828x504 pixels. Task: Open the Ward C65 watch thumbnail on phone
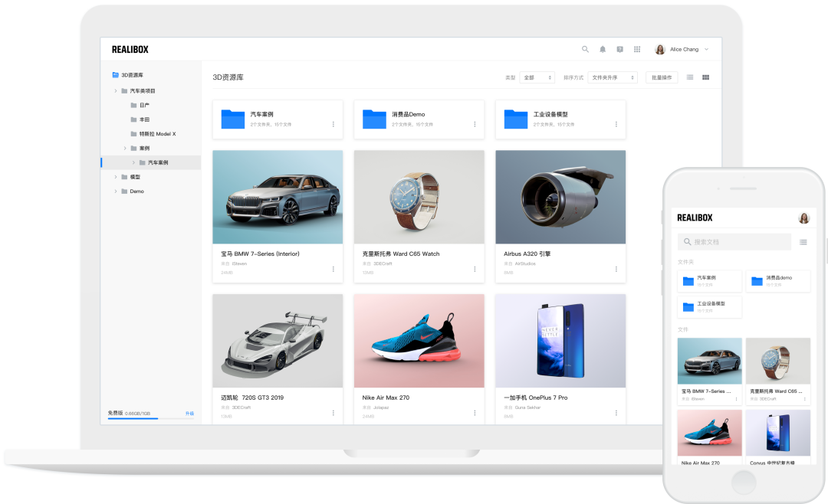(778, 361)
